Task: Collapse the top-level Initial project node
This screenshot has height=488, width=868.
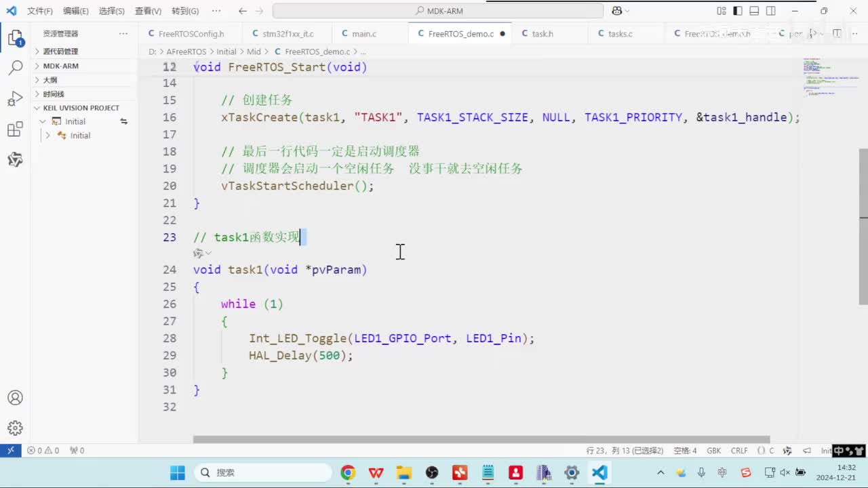Action: pyautogui.click(x=43, y=121)
